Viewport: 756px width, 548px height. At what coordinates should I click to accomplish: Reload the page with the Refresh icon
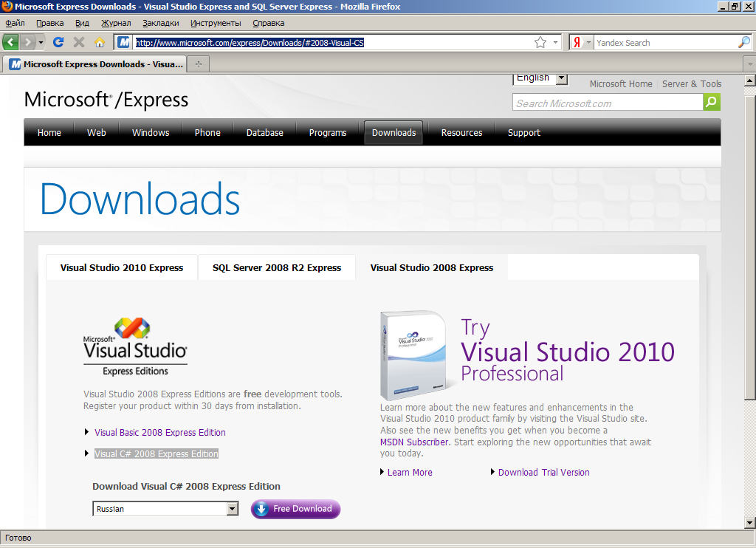point(58,42)
